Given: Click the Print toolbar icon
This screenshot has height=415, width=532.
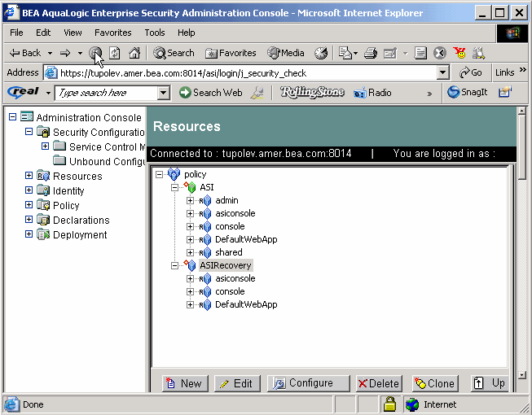Looking at the screenshot, I should coord(370,53).
